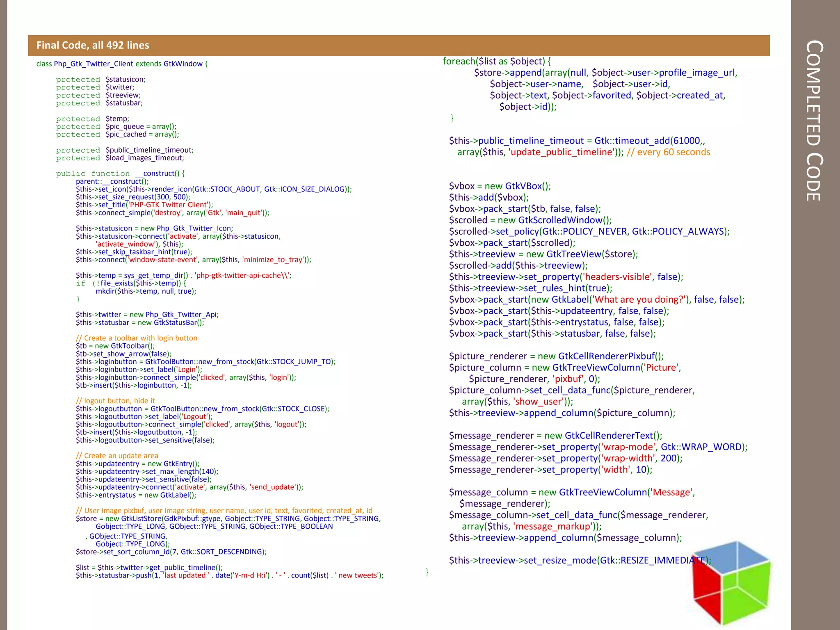The width and height of the screenshot is (840, 630).
Task: Click the '// every 60 seconds' comment
Action: (x=669, y=152)
